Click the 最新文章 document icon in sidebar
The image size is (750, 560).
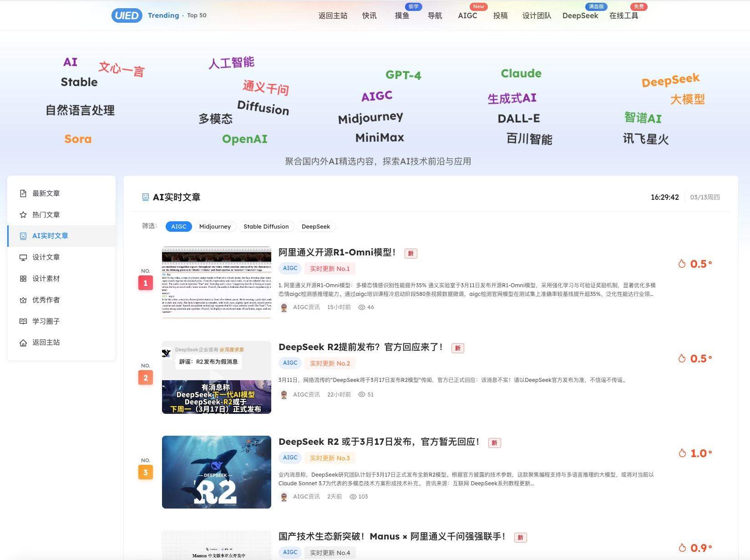23,193
